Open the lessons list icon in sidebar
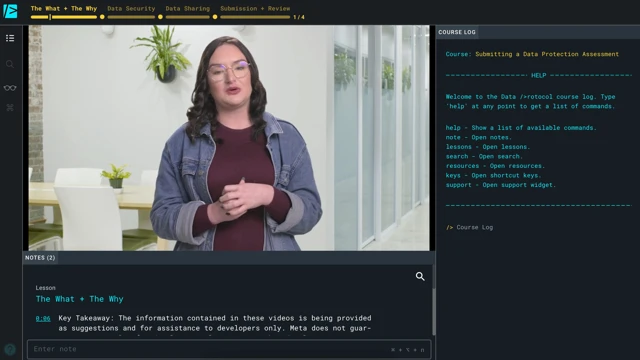Image resolution: width=640 pixels, height=360 pixels. (10, 38)
